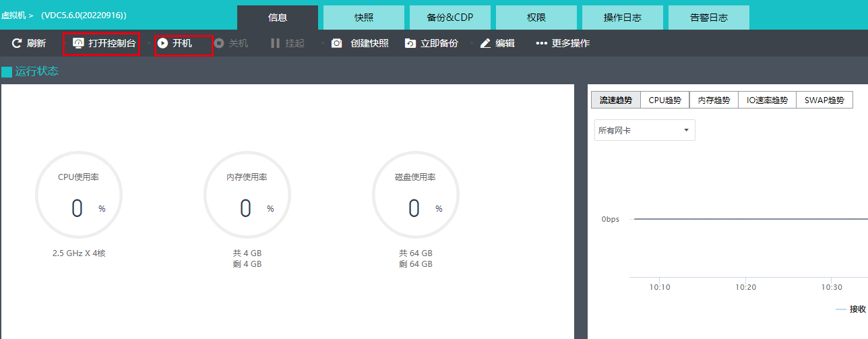868x339 pixels.
Task: Switch to the 快照 tab
Action: 364,18
